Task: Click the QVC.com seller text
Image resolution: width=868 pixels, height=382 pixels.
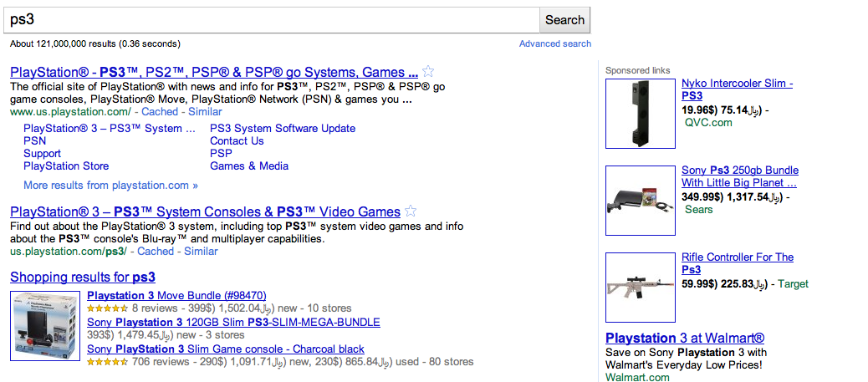Action: pyautogui.click(x=708, y=123)
